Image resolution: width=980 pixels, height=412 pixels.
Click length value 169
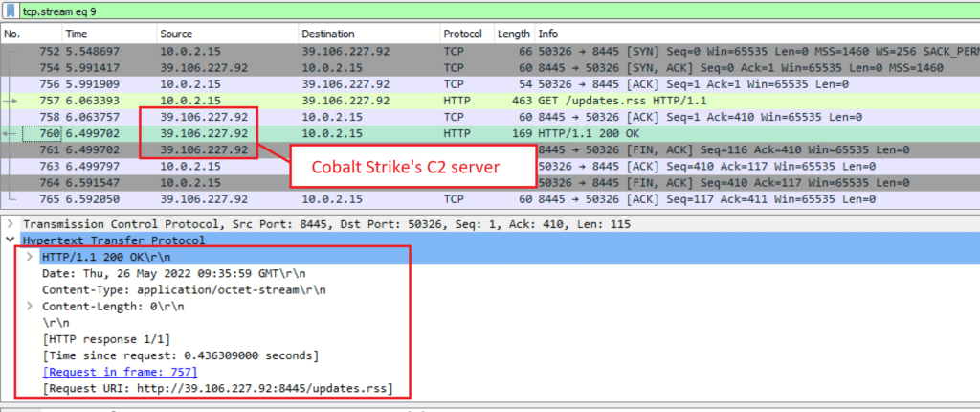pos(523,133)
